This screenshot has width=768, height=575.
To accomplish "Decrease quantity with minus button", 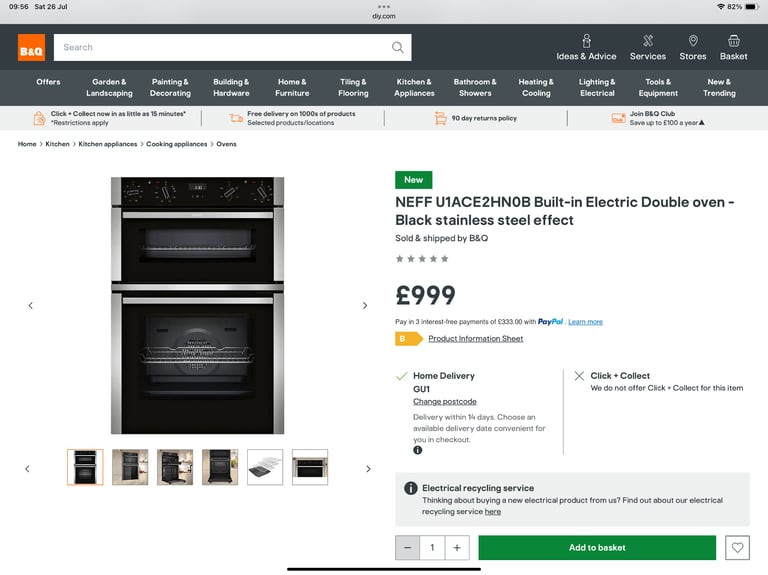I will 408,548.
